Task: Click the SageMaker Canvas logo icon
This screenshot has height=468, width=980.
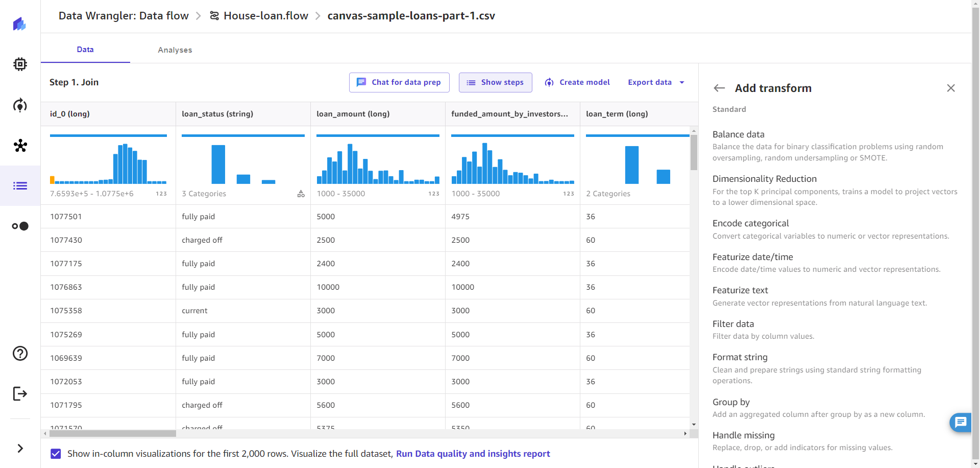Action: click(20, 24)
